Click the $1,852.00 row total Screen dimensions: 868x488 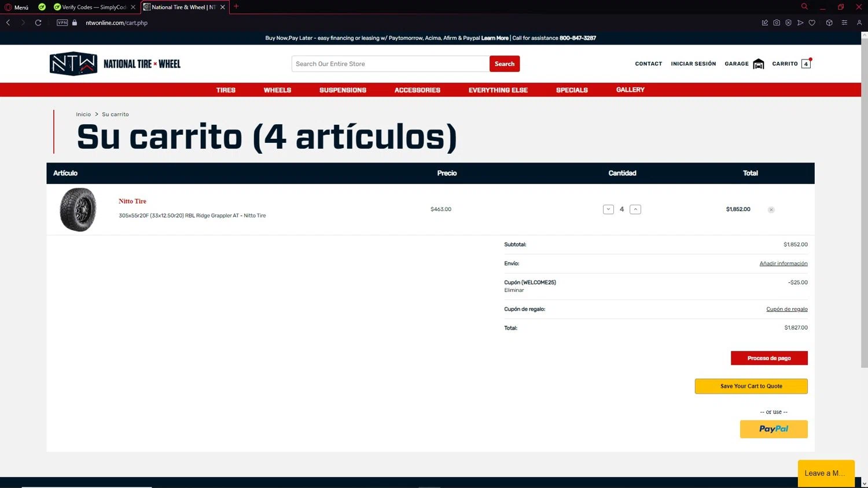(x=738, y=209)
